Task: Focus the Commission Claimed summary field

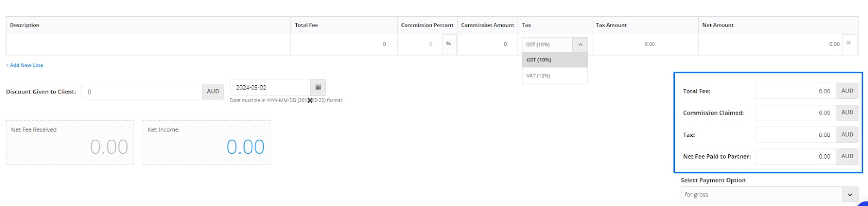Action: tap(796, 113)
